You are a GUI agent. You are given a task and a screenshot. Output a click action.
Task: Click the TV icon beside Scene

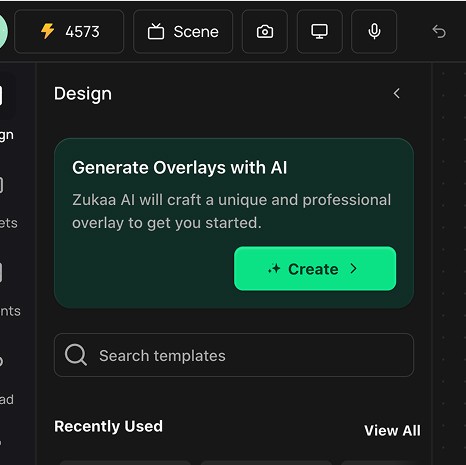click(156, 32)
